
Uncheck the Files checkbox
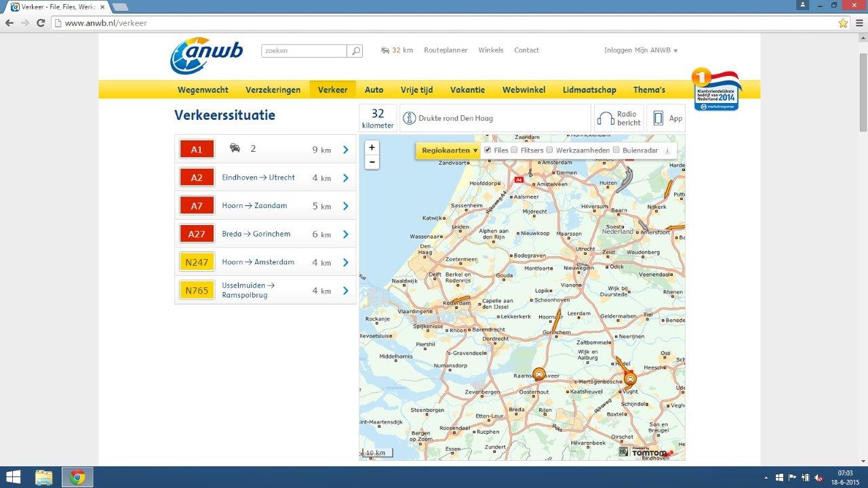click(488, 150)
